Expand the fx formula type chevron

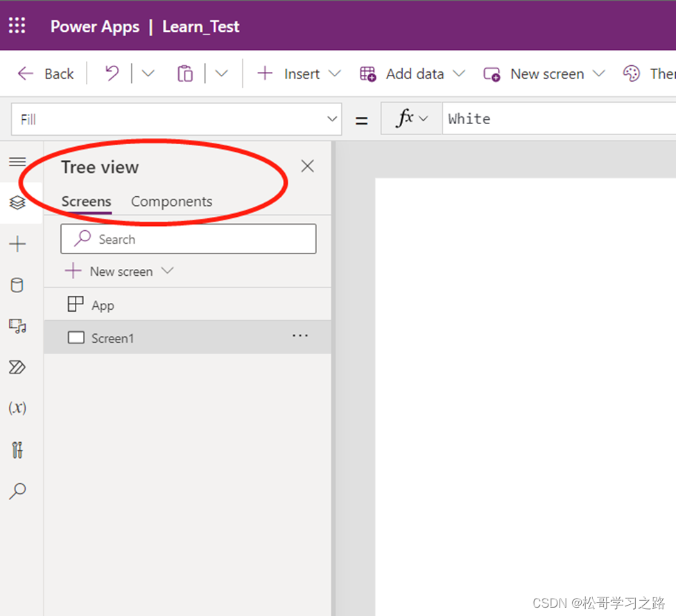coord(424,118)
